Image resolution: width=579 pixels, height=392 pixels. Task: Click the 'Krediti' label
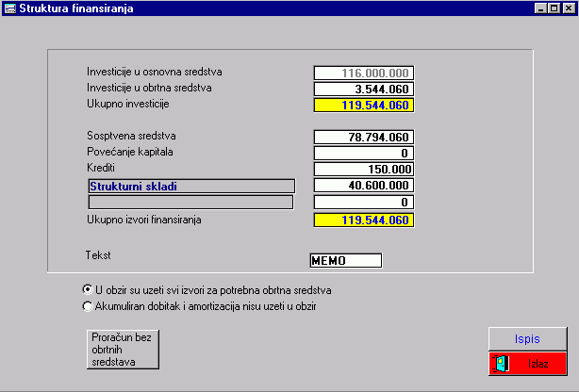coord(101,168)
